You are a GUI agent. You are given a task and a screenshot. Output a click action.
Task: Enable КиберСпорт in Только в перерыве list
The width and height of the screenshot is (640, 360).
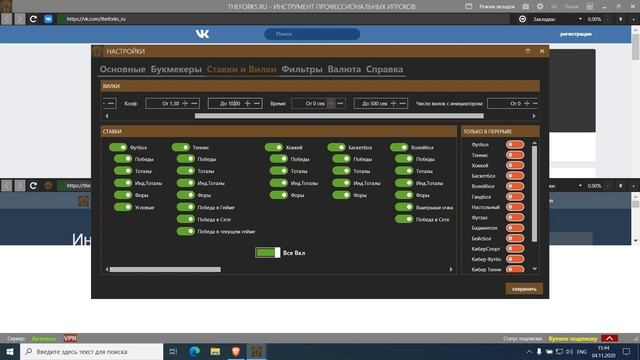pyautogui.click(x=515, y=249)
